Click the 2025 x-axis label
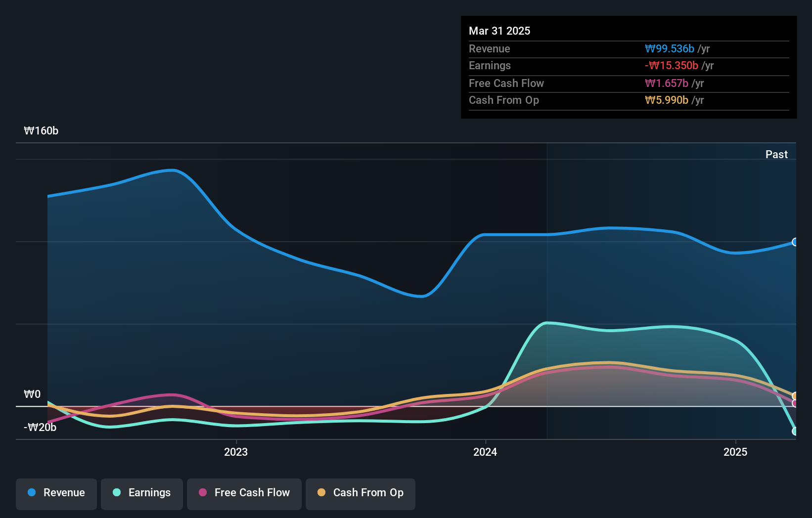The width and height of the screenshot is (812, 518). (735, 452)
